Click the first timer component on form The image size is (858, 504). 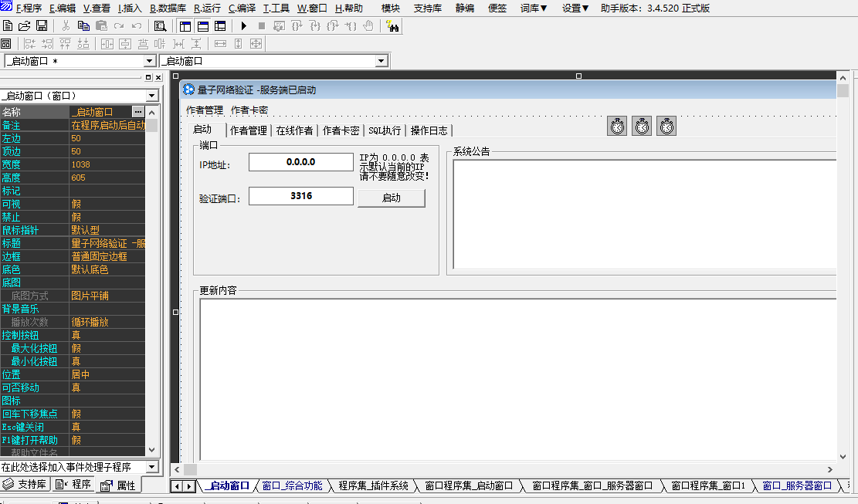tap(617, 127)
